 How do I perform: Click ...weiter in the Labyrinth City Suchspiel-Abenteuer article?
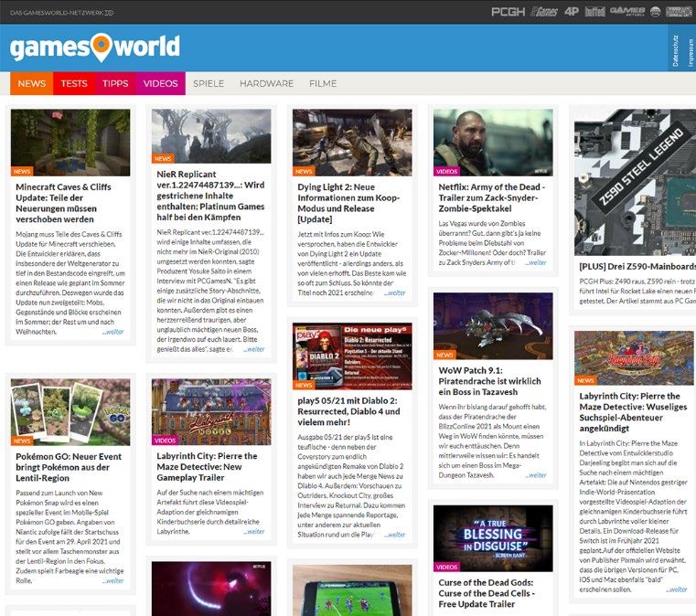677,589
